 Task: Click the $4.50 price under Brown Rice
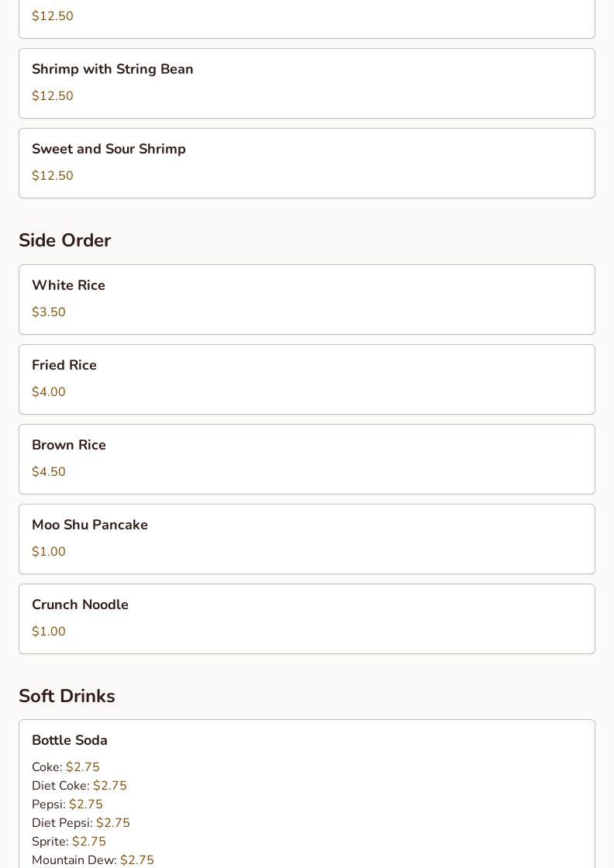tap(49, 471)
